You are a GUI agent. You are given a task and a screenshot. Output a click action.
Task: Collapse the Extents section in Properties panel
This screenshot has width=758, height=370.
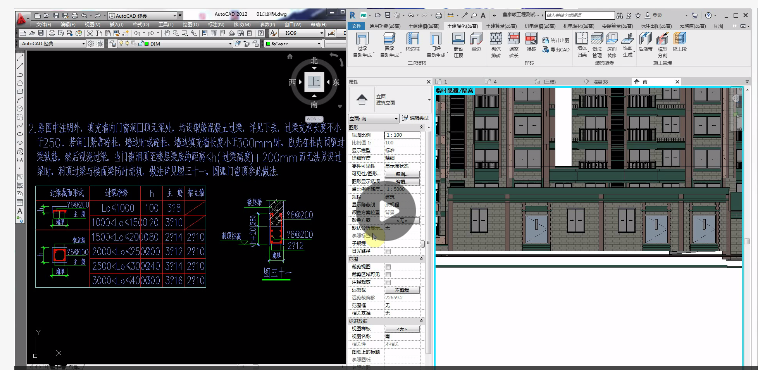(x=422, y=259)
